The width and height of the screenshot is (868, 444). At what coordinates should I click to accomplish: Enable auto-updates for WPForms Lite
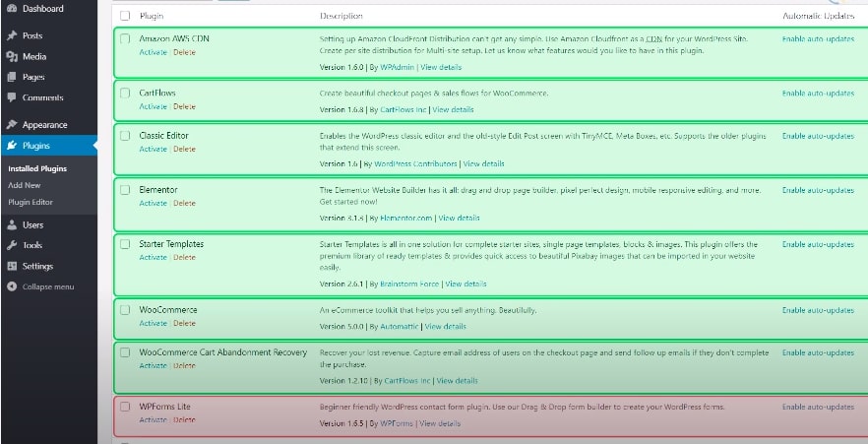(818, 407)
